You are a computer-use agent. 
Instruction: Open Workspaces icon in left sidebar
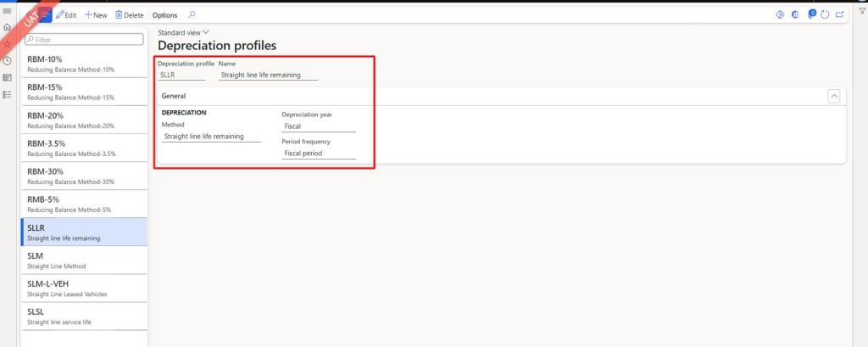(8, 77)
